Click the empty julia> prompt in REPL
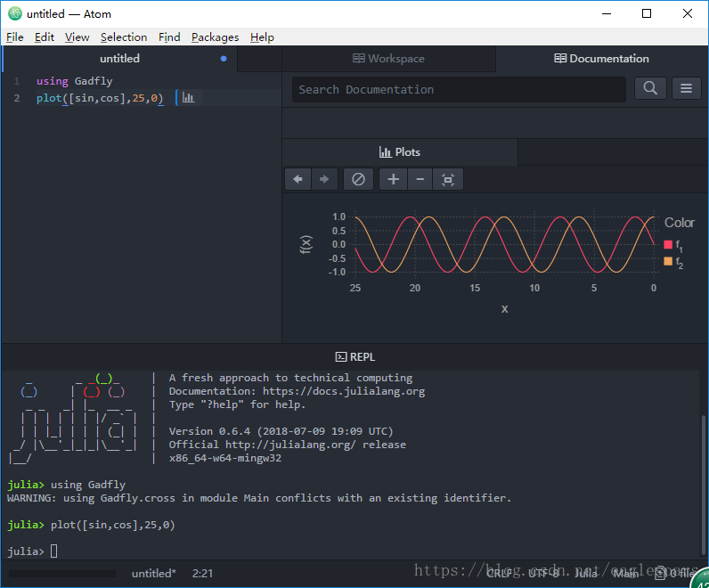The width and height of the screenshot is (709, 588). (x=32, y=551)
